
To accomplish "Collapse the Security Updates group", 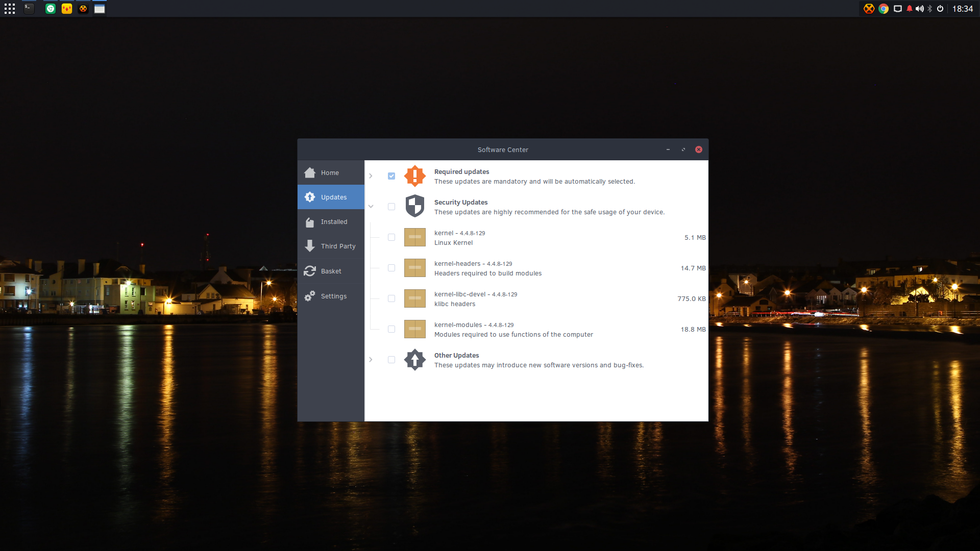I will click(x=371, y=207).
